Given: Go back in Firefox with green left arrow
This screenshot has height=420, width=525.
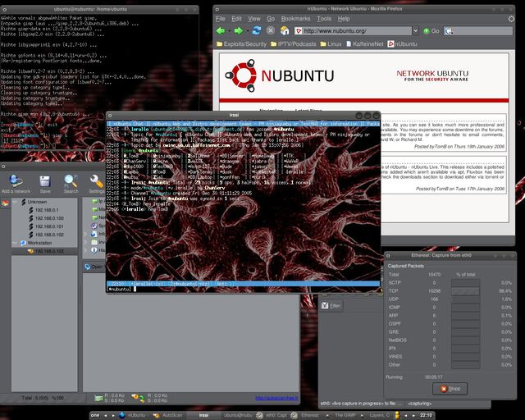Looking at the screenshot, I should pos(221,31).
